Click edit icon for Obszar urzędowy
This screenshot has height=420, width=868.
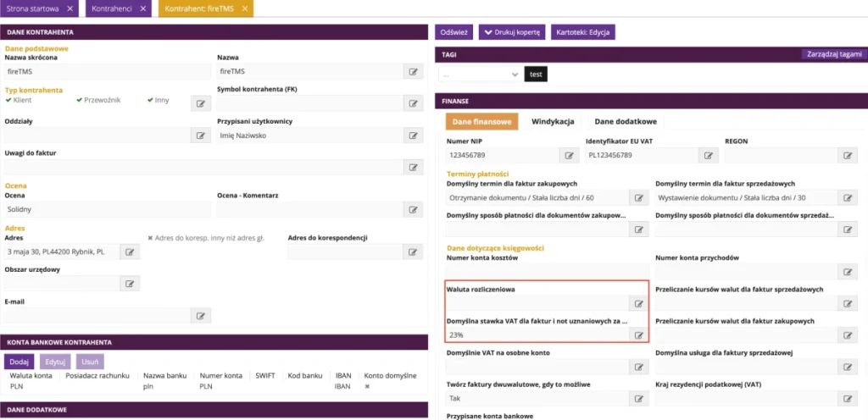(x=130, y=284)
